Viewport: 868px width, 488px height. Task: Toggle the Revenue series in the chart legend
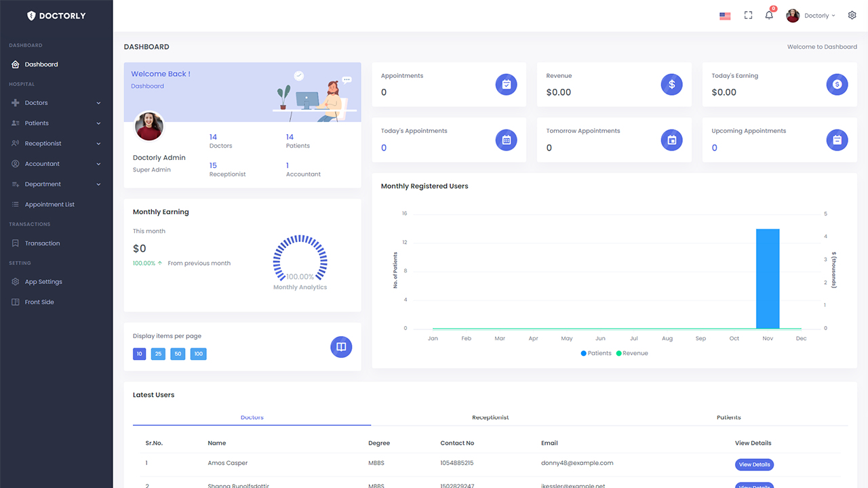click(632, 352)
